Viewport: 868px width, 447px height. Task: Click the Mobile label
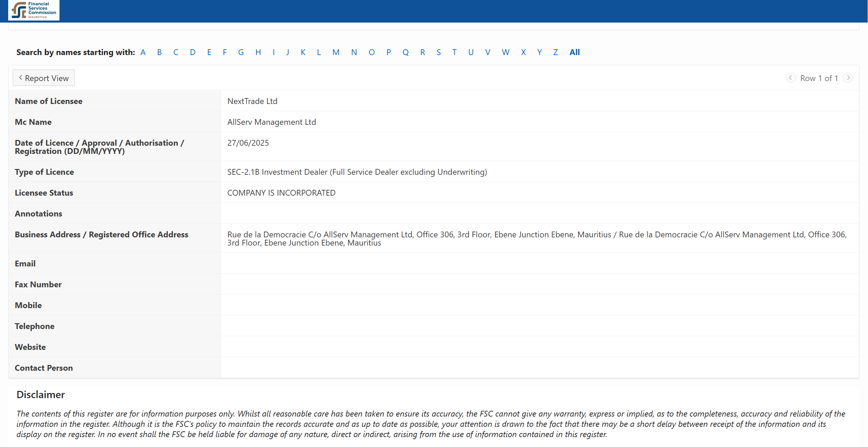coord(28,305)
